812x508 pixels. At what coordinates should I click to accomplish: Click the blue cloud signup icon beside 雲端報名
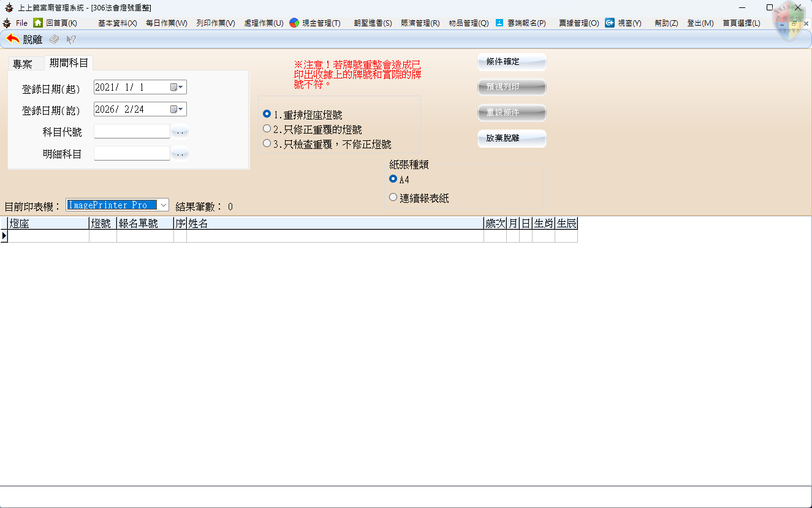pyautogui.click(x=499, y=23)
